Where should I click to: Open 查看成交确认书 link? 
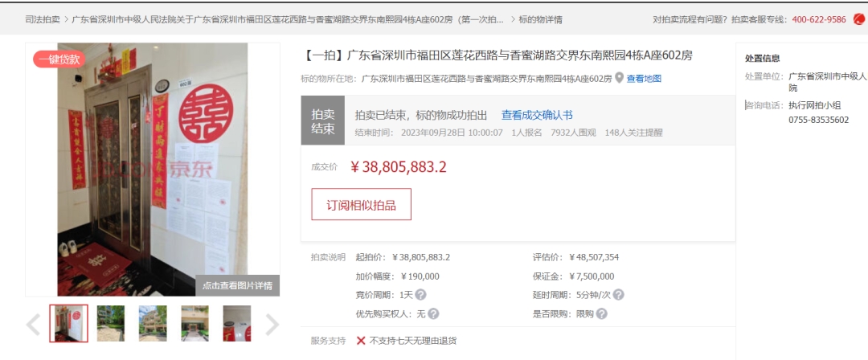coord(537,115)
